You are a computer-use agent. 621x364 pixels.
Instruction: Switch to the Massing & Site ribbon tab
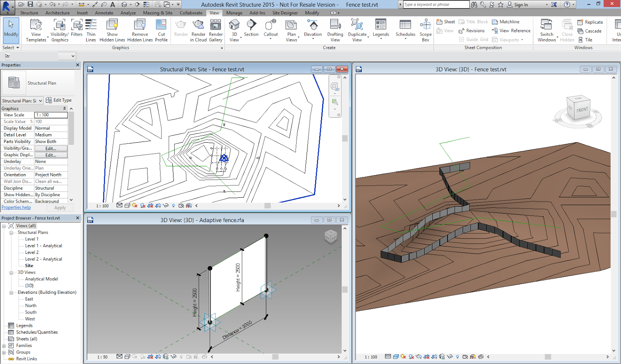click(158, 13)
